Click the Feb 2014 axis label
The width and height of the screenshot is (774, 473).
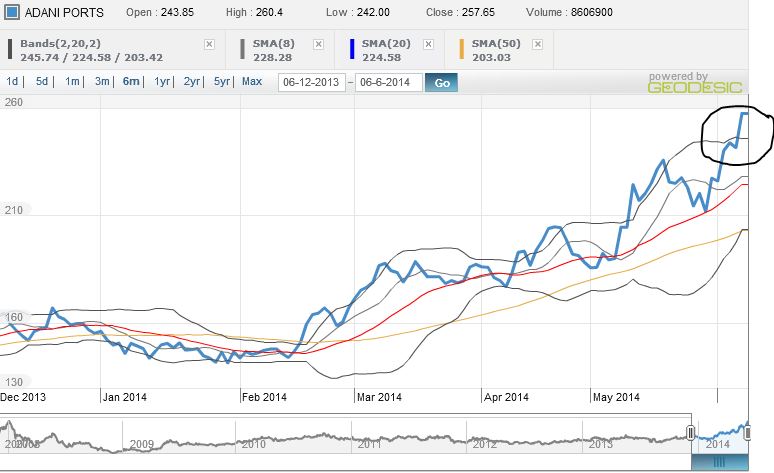(264, 397)
